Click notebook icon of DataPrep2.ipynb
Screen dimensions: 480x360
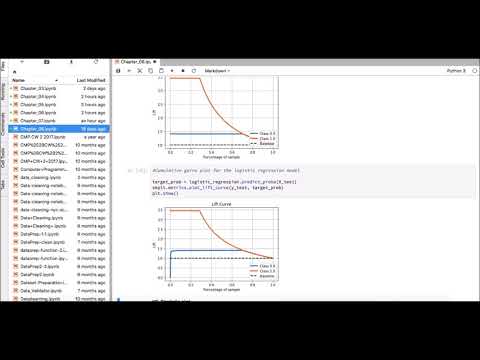point(16,274)
